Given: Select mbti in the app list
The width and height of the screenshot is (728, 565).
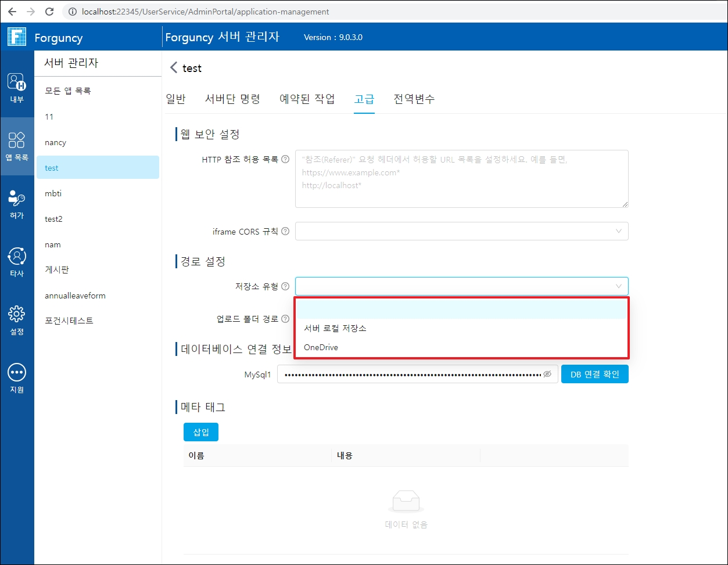Looking at the screenshot, I should (x=53, y=193).
